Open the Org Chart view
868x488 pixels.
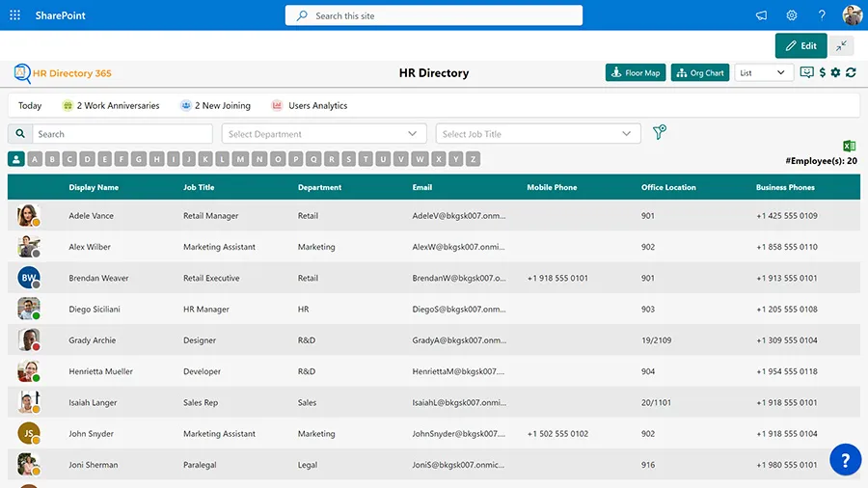click(x=700, y=72)
